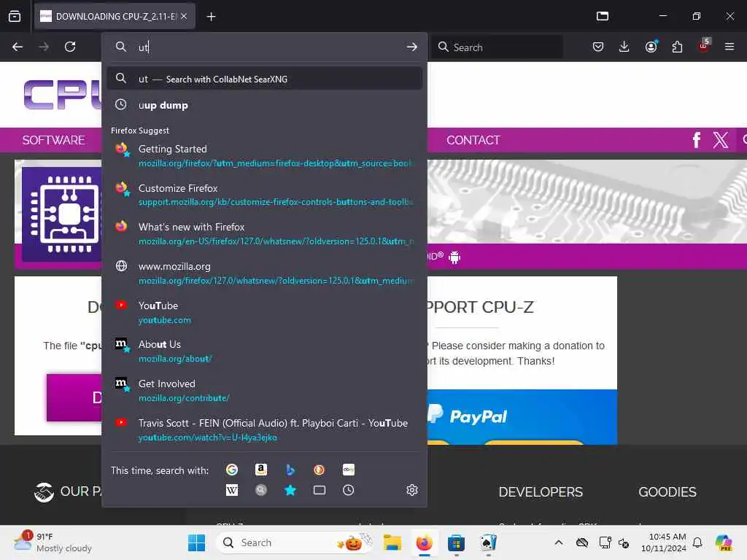This screenshot has height=560, width=747.
Task: Choose 'uup dump' history suggestion
Action: (264, 105)
